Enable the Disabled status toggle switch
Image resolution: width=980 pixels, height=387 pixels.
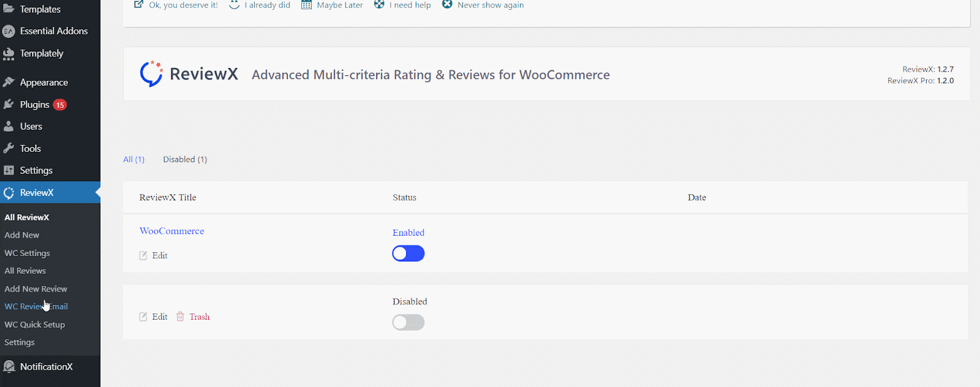point(408,322)
